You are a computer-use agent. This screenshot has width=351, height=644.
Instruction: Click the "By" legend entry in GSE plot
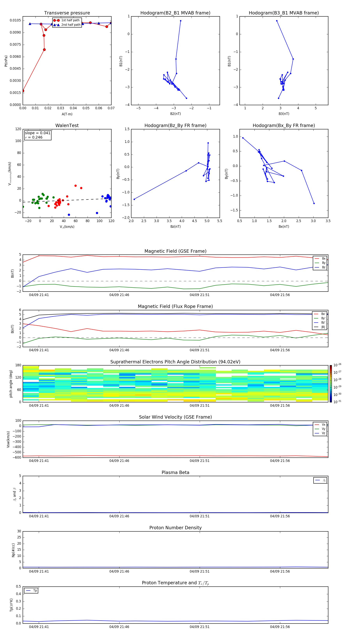[320, 263]
